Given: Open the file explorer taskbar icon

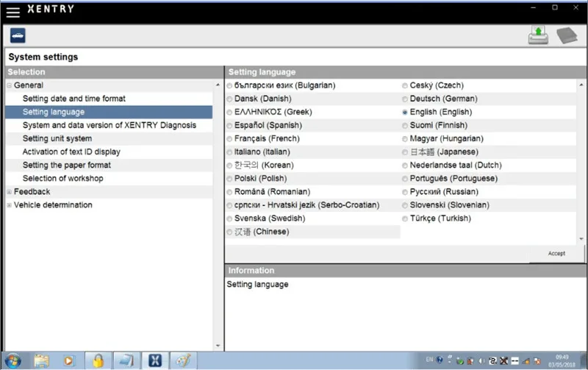Looking at the screenshot, I should click(x=41, y=360).
